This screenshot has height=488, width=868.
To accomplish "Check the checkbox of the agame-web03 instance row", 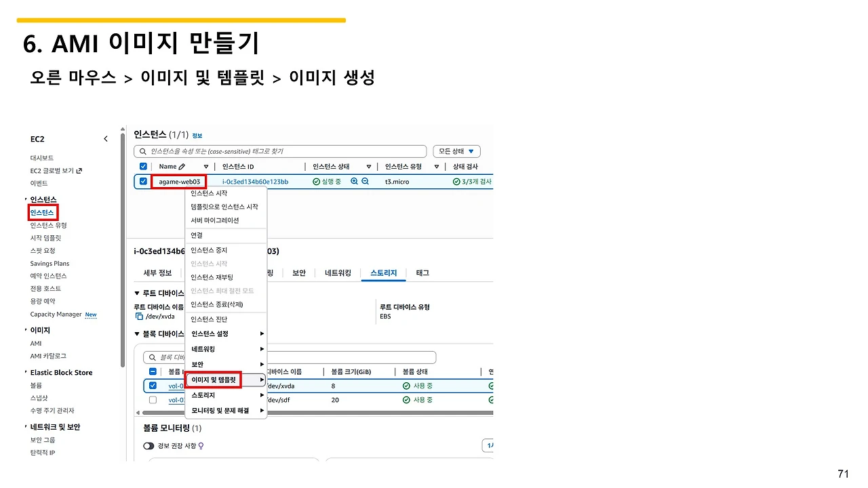I will point(143,181).
